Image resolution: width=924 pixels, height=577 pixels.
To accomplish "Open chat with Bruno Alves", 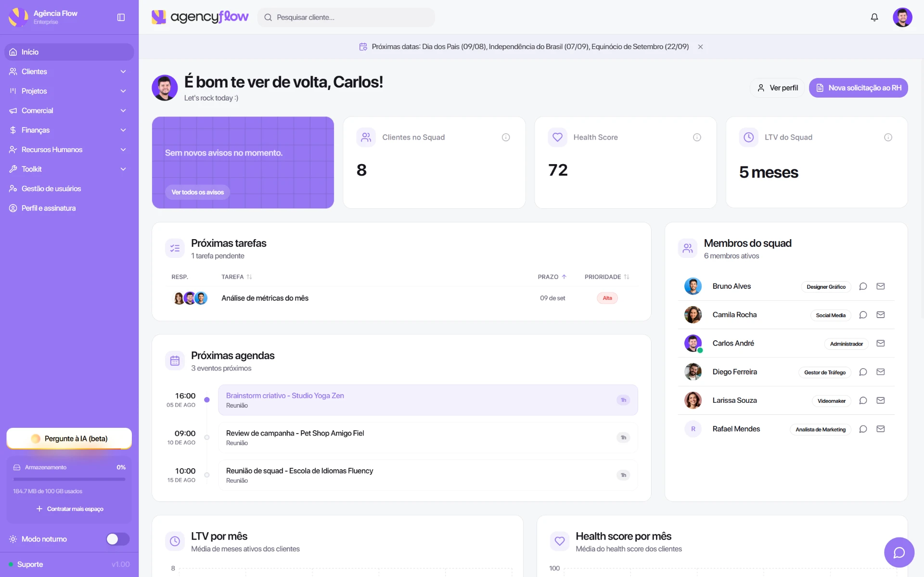I will [x=863, y=286].
